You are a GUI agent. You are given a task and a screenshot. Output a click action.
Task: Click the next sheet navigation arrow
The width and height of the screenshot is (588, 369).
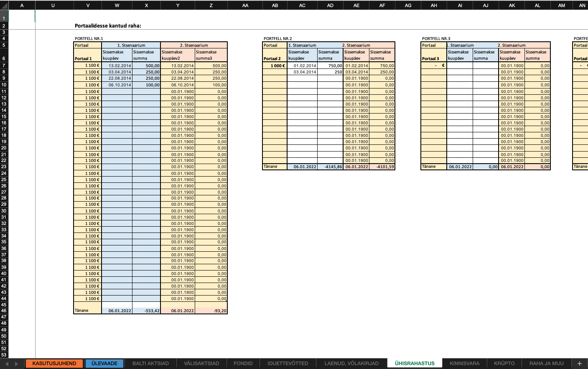pos(16,364)
